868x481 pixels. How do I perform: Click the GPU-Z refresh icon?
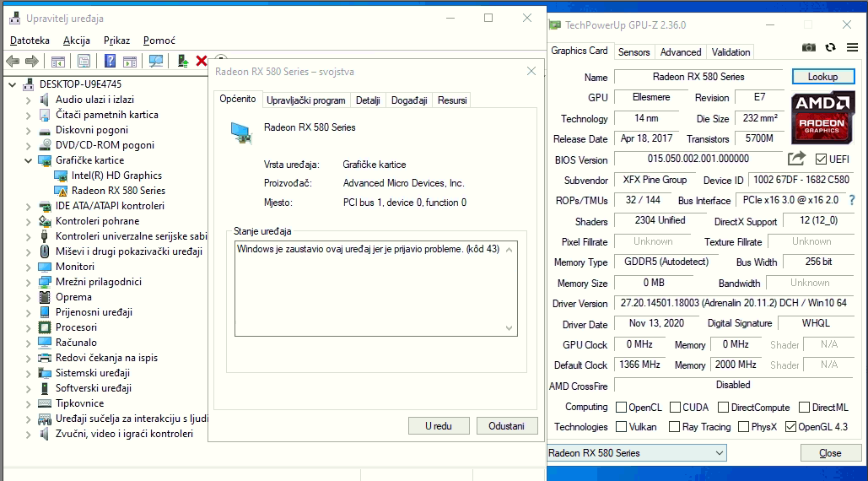830,48
